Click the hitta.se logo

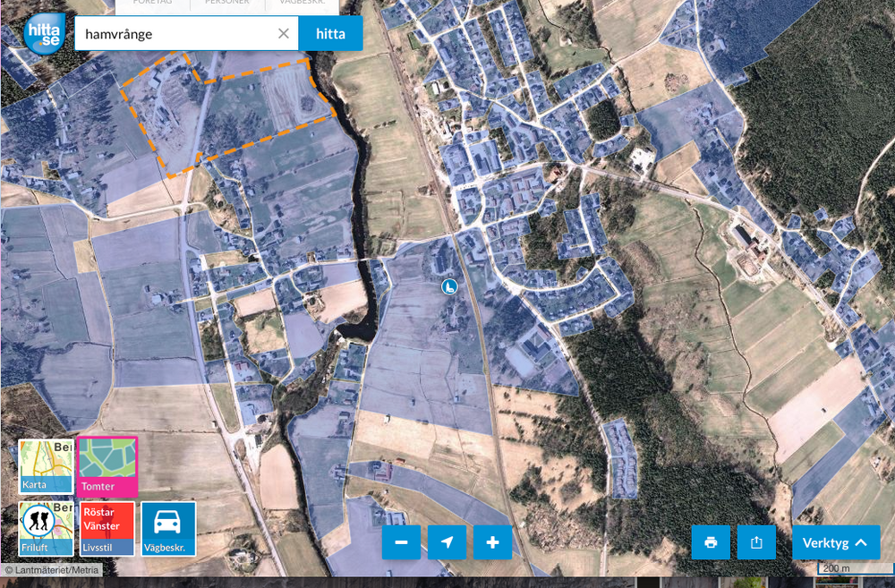click(x=43, y=33)
